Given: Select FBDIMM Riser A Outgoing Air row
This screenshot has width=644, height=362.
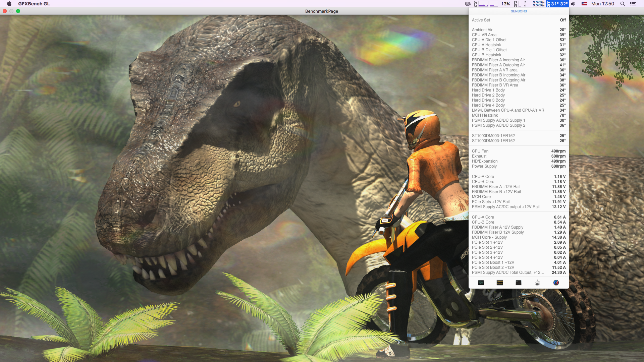Looking at the screenshot, I should coord(519,65).
